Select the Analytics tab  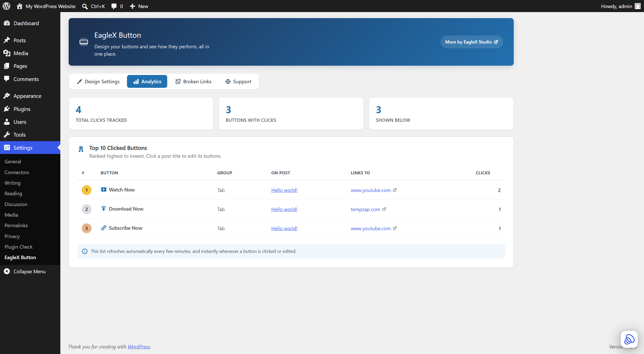[147, 82]
